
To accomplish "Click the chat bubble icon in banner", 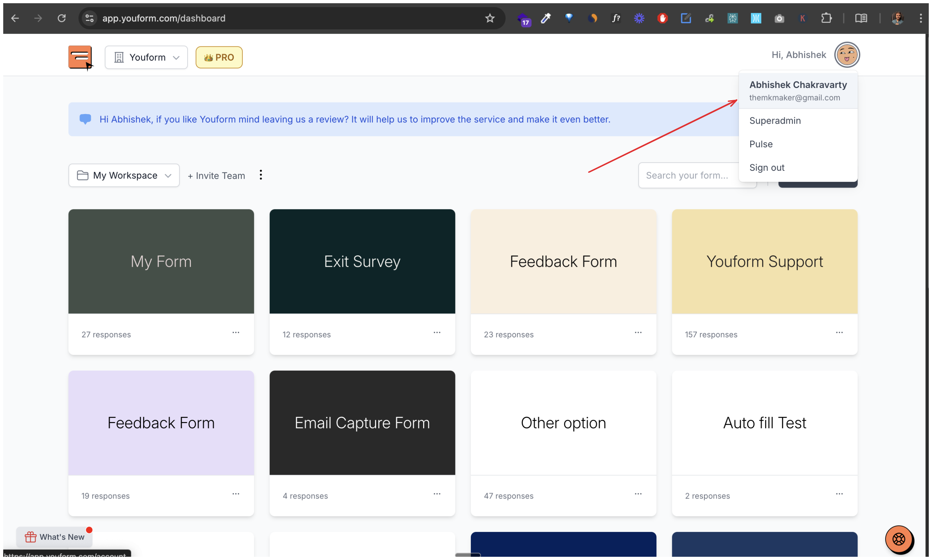I will click(85, 119).
